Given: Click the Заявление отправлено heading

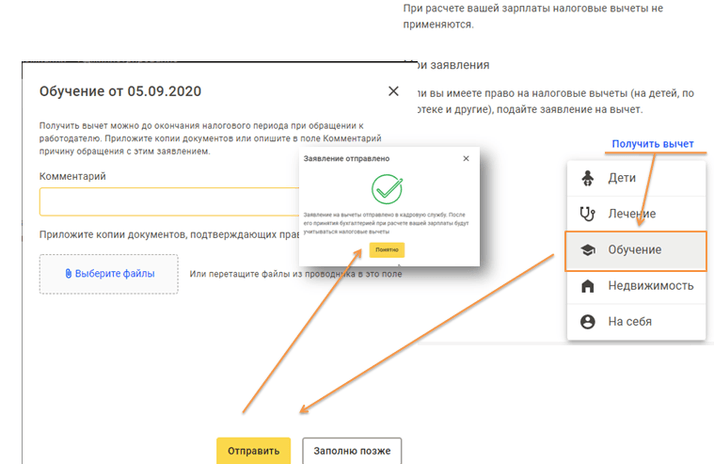Looking at the screenshot, I should (x=347, y=158).
